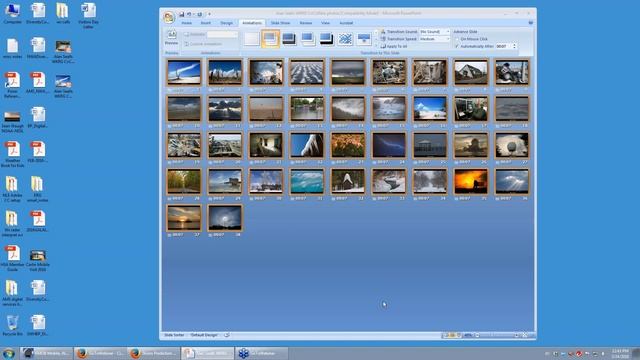Pick the third transition effect in gallery
This screenshot has height=360, width=640.
pyautogui.click(x=289, y=39)
